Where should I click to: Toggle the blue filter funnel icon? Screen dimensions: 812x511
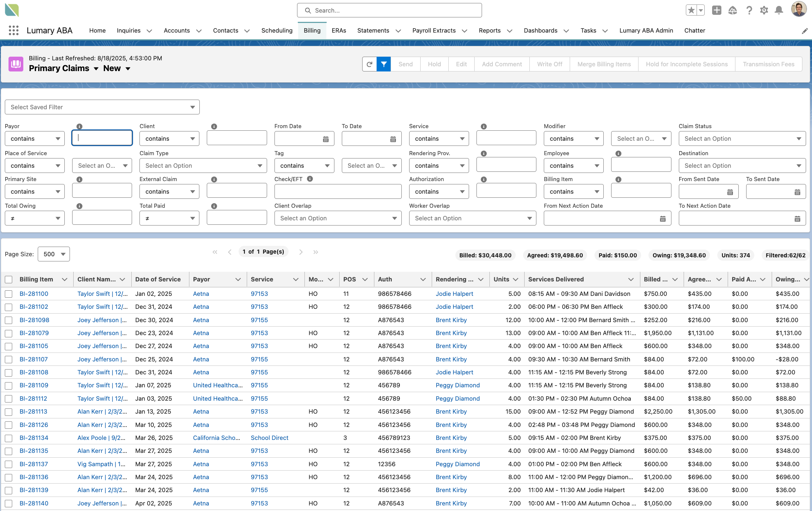pos(384,64)
